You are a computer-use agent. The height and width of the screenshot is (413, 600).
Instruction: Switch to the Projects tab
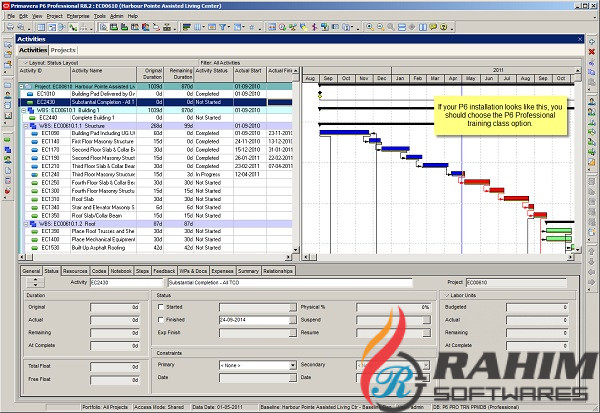click(63, 50)
